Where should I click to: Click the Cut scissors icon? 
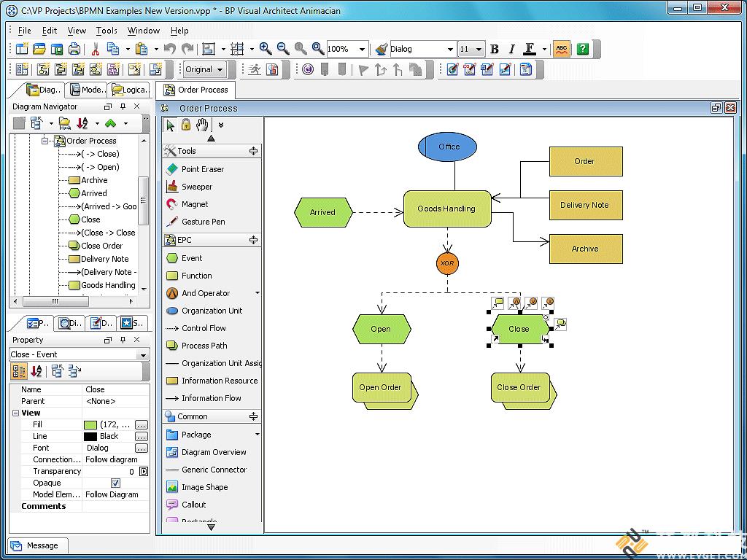(96, 49)
